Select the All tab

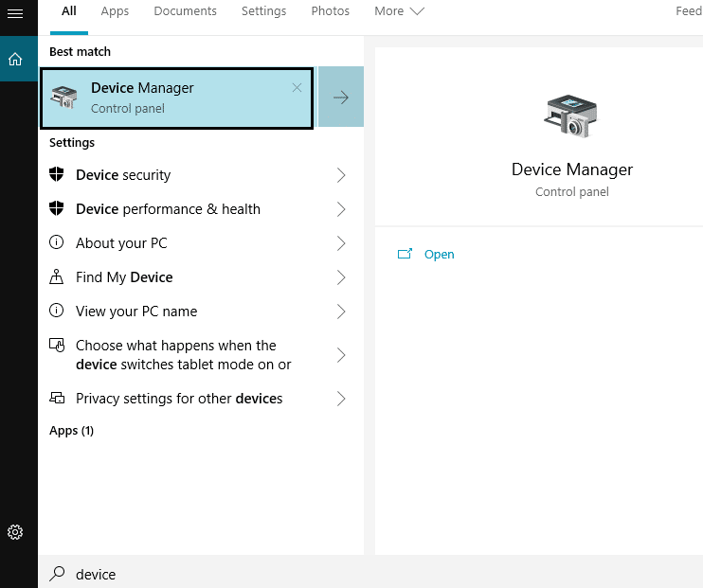(x=69, y=11)
